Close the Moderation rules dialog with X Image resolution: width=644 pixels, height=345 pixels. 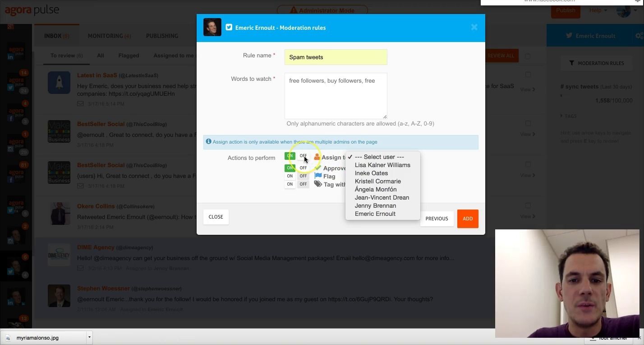click(x=474, y=28)
